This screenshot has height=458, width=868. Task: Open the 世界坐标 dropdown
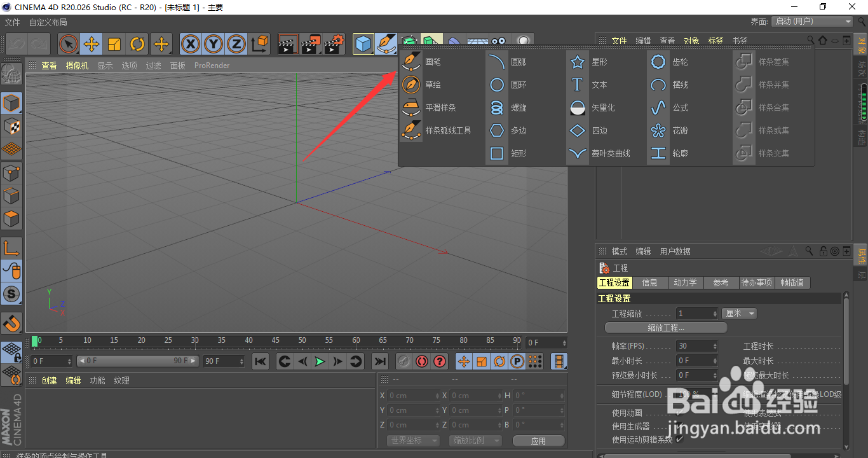pyautogui.click(x=412, y=441)
